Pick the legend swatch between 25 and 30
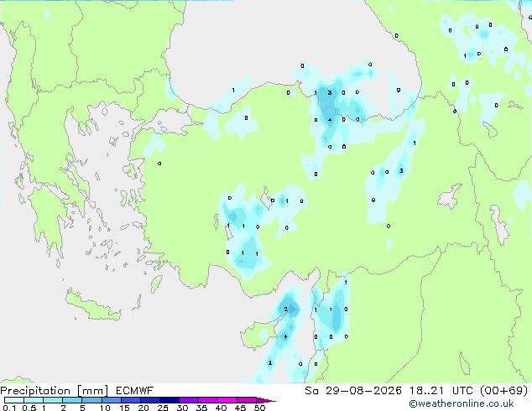This screenshot has height=411, width=532. [170, 400]
